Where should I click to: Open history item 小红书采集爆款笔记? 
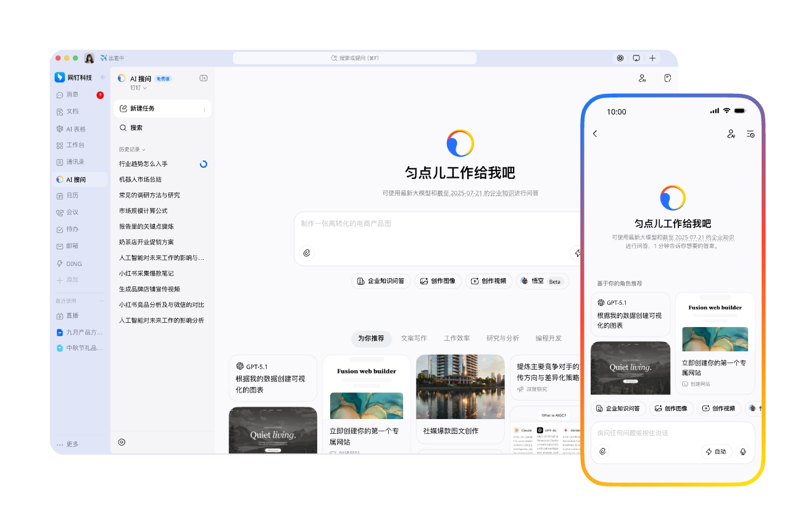point(146,273)
